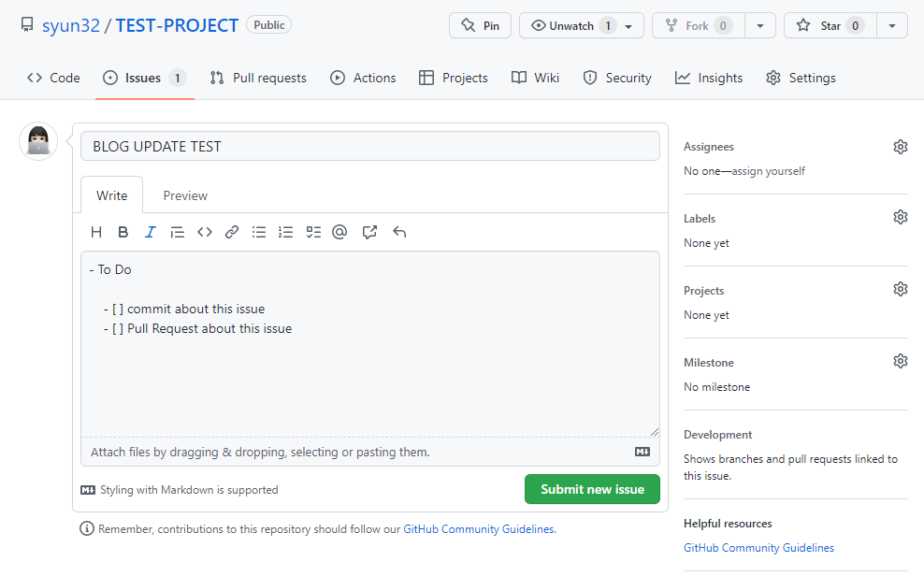Switch to repository Projects tab
924x576 pixels.
pyautogui.click(x=454, y=78)
